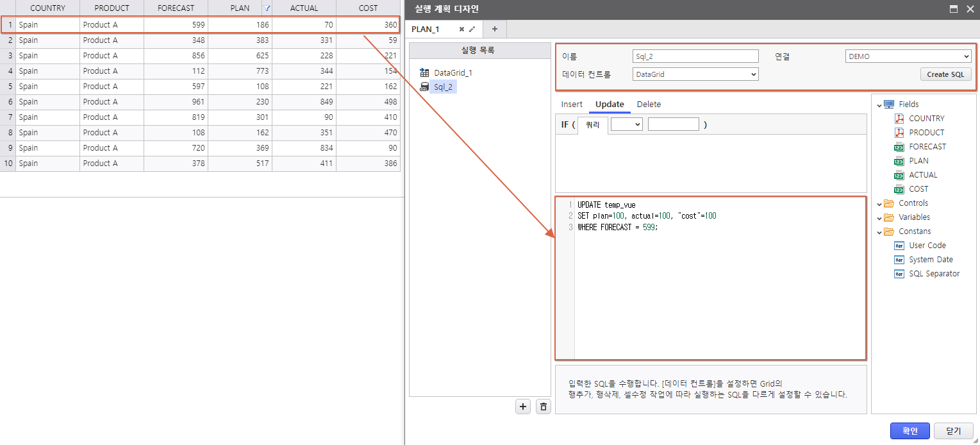Add a new plan tab with plus

pos(494,29)
